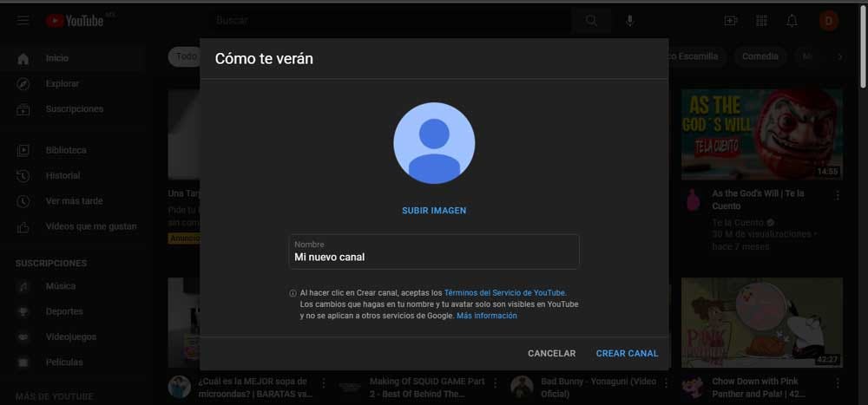Click SUBIR IMAGEN to upload picture
The width and height of the screenshot is (868, 405).
point(434,211)
